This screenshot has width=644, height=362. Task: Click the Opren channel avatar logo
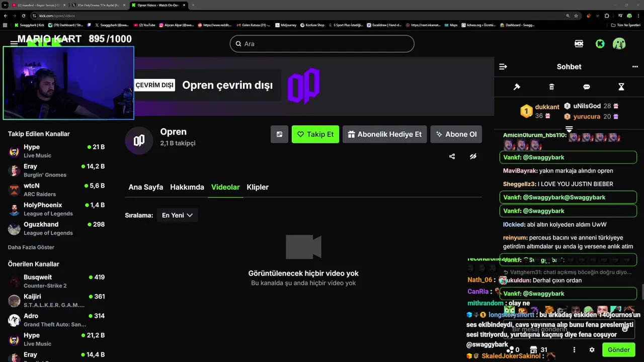coord(139,140)
